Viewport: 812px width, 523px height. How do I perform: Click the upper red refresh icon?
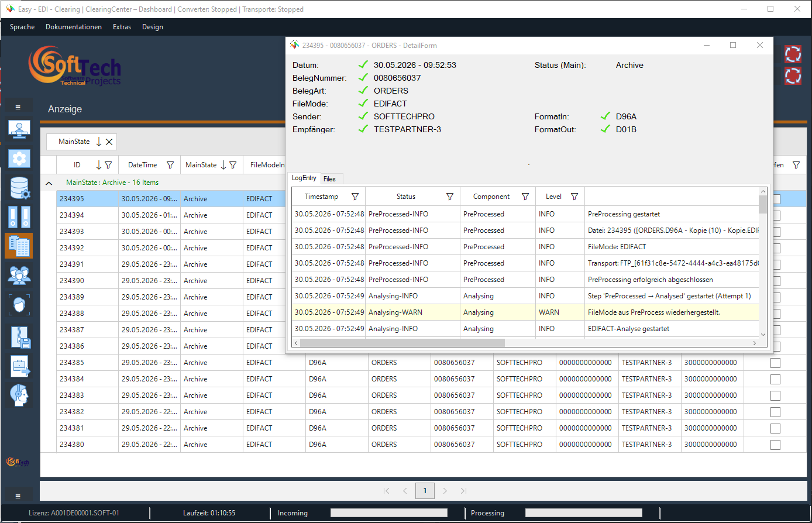(x=793, y=54)
